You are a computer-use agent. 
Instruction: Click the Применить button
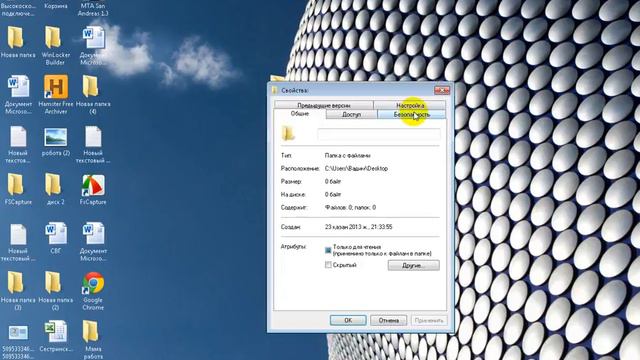pos(429,320)
